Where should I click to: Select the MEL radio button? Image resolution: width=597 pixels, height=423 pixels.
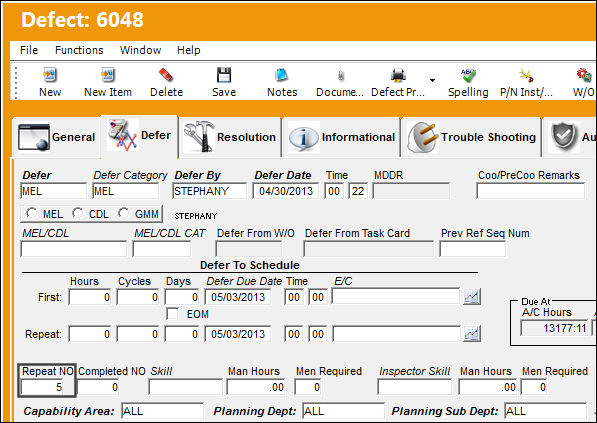coord(31,213)
